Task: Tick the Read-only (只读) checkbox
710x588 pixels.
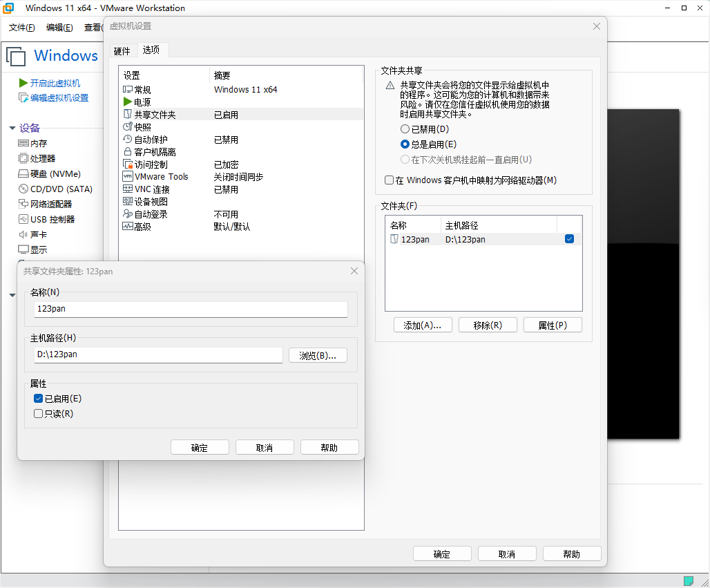Action: [x=39, y=413]
